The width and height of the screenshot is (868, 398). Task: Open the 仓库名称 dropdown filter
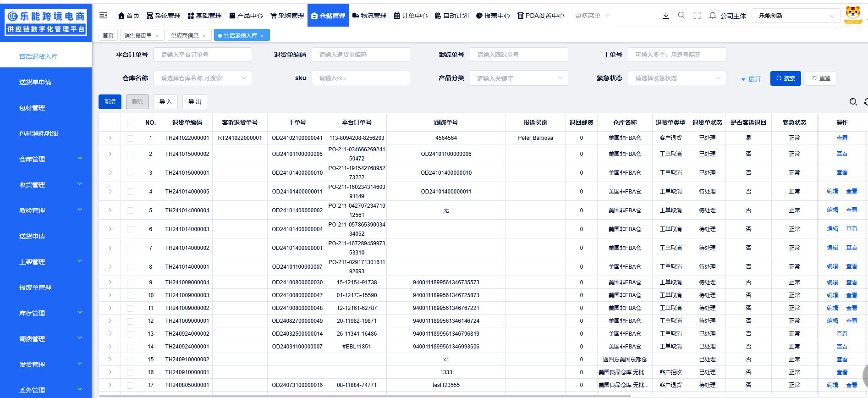coord(203,78)
